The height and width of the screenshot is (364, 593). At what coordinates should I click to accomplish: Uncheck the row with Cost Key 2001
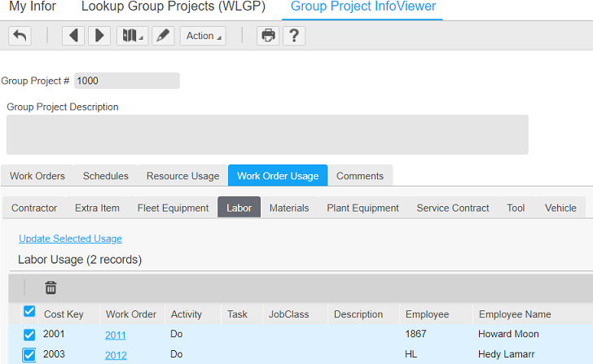click(x=29, y=335)
